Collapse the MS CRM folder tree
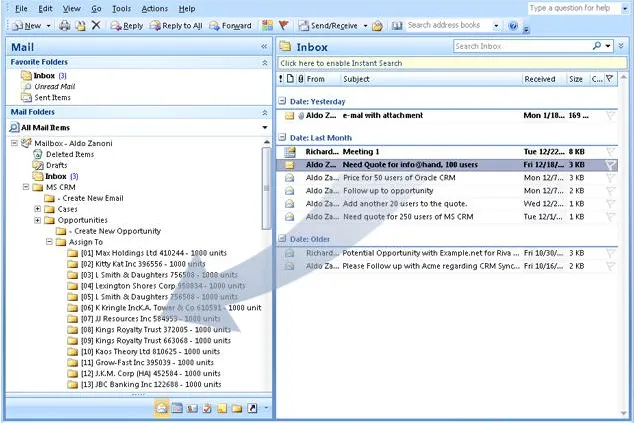Screen dimensions: 634x423 pyautogui.click(x=26, y=187)
